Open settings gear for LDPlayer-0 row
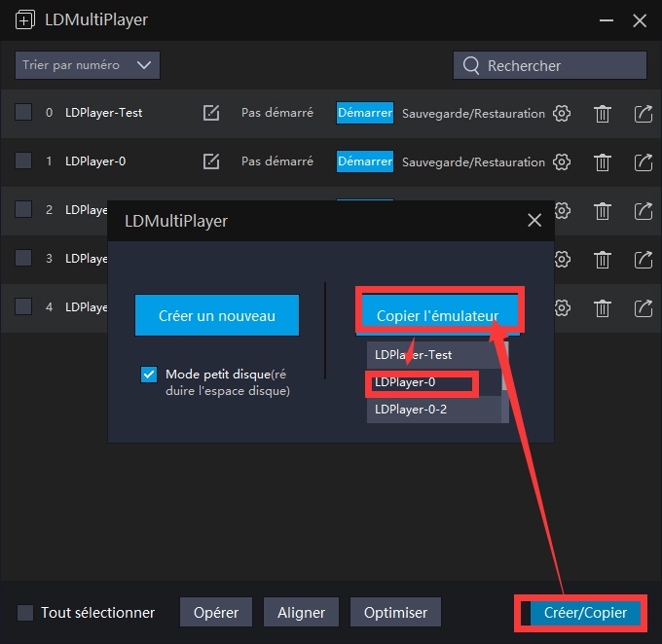Viewport: 662px width, 644px height. [562, 161]
